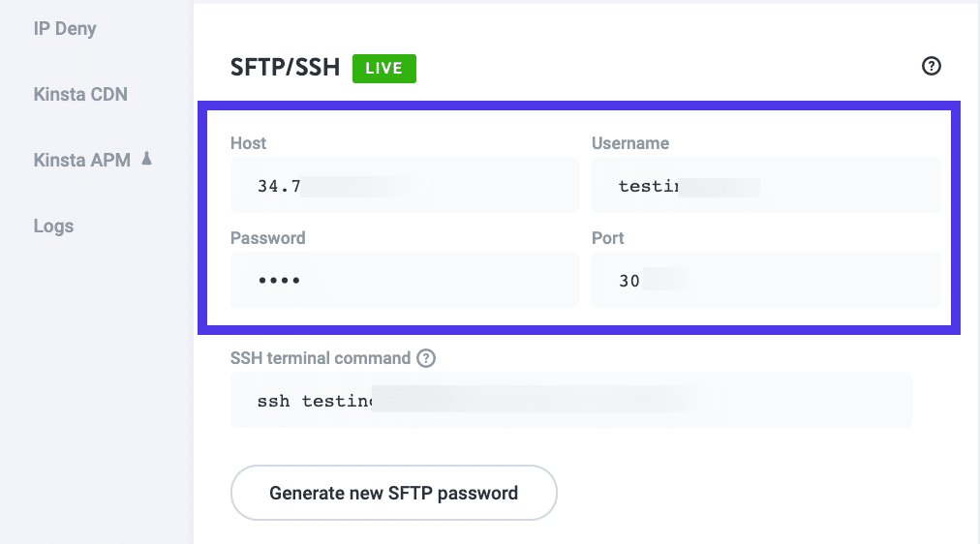Click the Port number field
The image size is (980, 544).
[x=765, y=281]
